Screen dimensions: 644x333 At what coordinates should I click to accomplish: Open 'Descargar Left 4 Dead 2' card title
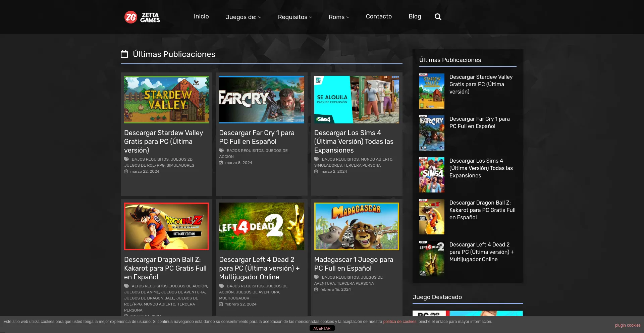259,268
